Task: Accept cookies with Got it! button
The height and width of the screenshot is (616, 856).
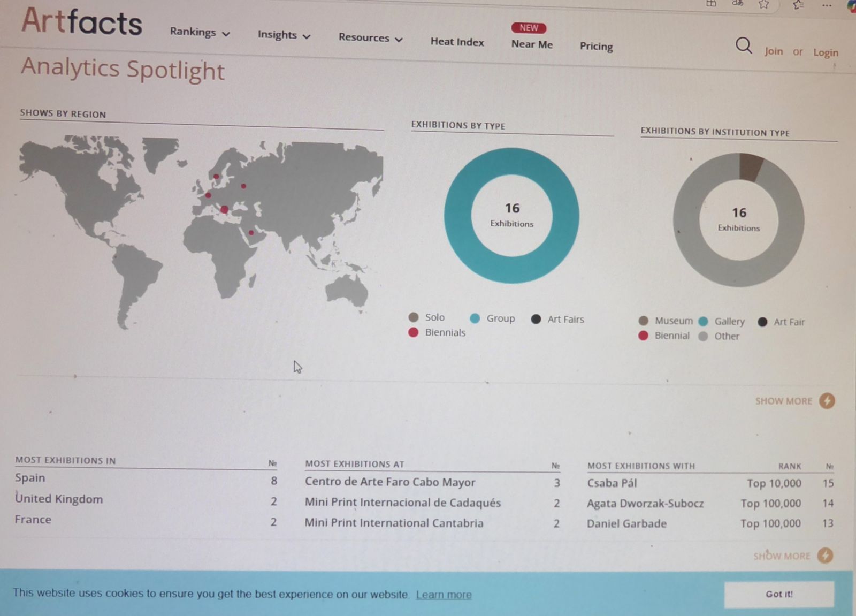Action: click(x=779, y=594)
